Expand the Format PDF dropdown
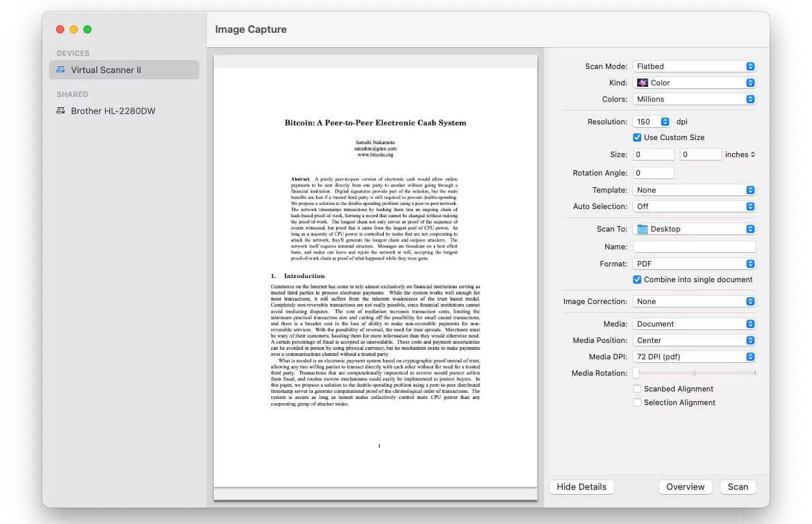Viewport: 812px width, 524px height. click(x=694, y=264)
